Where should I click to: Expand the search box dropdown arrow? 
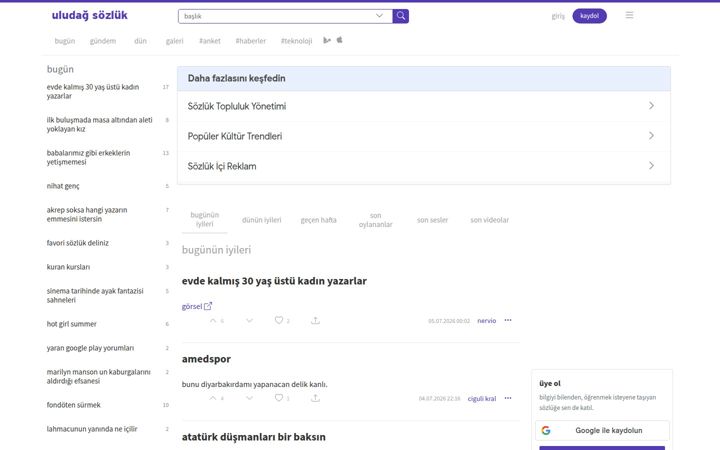click(x=379, y=16)
